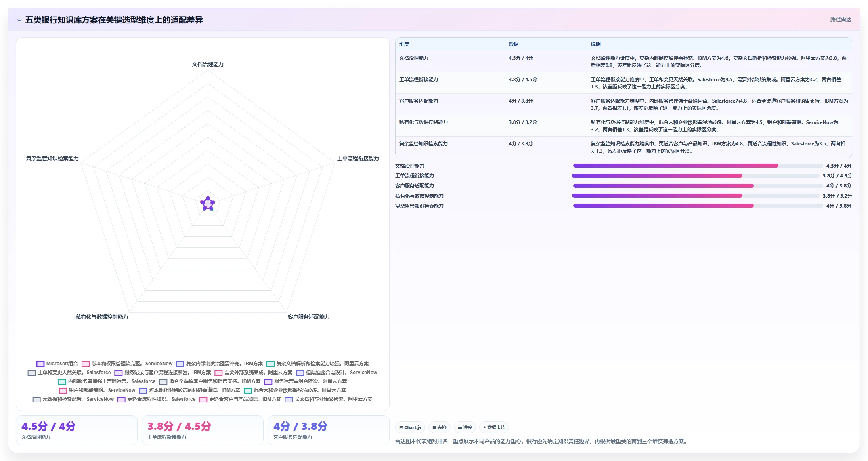
Task: Click radar axis label 私有化与数据控制能力
Action: click(x=102, y=317)
